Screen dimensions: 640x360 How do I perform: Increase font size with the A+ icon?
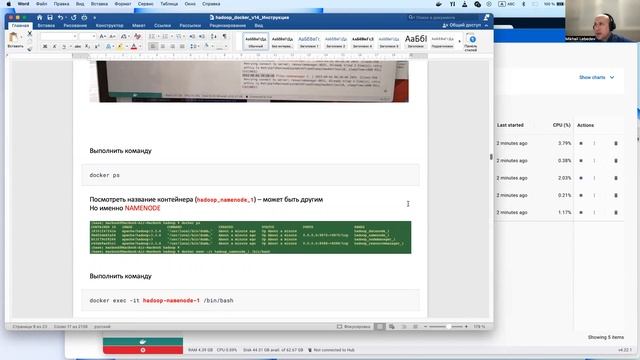click(x=103, y=36)
